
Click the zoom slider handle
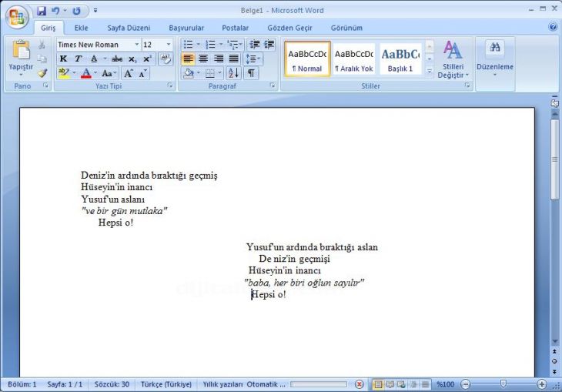[503, 384]
